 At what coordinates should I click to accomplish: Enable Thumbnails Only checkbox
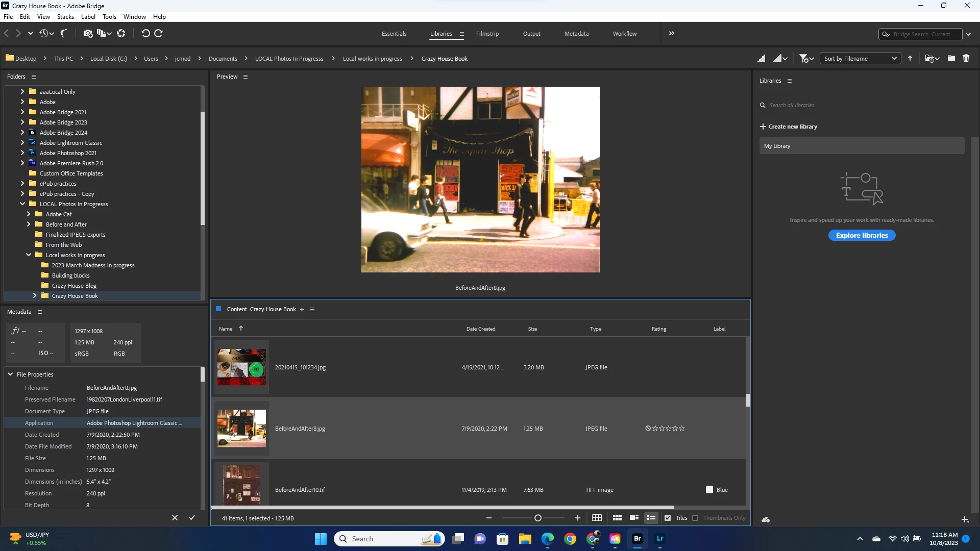coord(695,518)
